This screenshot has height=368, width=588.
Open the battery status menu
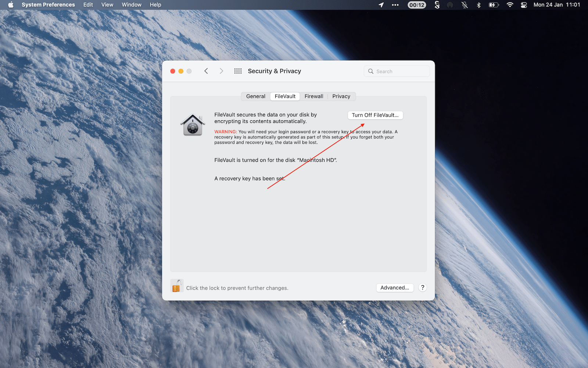(x=494, y=5)
